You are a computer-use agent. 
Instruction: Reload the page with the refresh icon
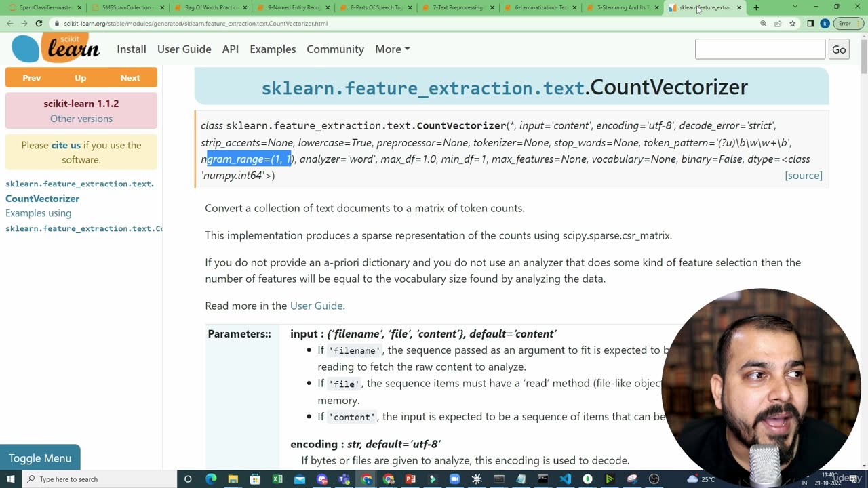(x=39, y=23)
